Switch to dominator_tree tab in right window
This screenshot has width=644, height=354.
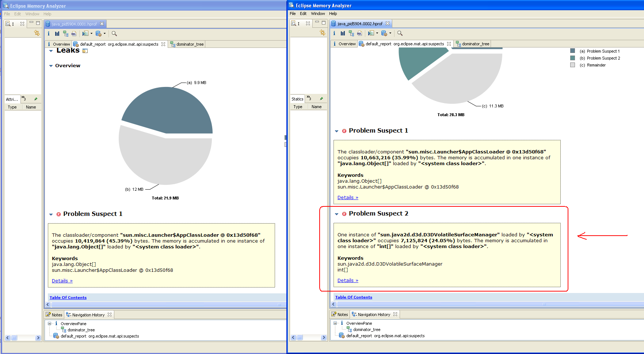(x=473, y=44)
